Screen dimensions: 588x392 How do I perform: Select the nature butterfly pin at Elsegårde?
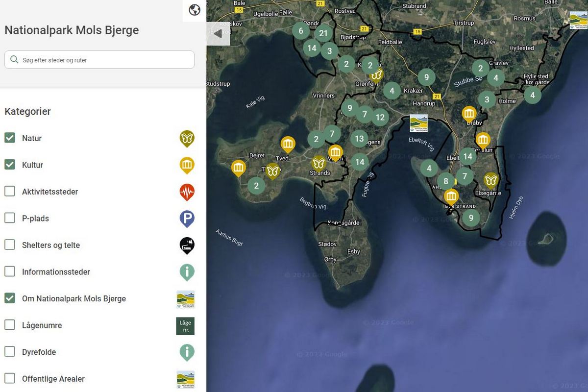pos(491,181)
